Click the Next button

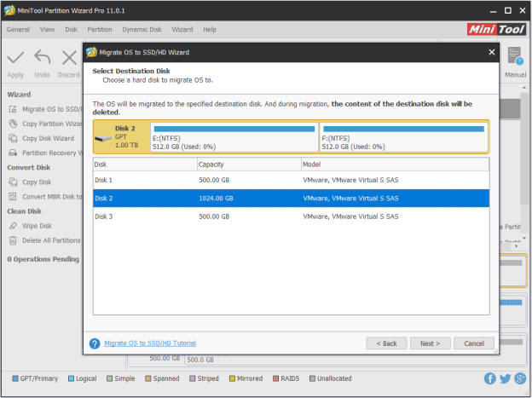pyautogui.click(x=431, y=343)
